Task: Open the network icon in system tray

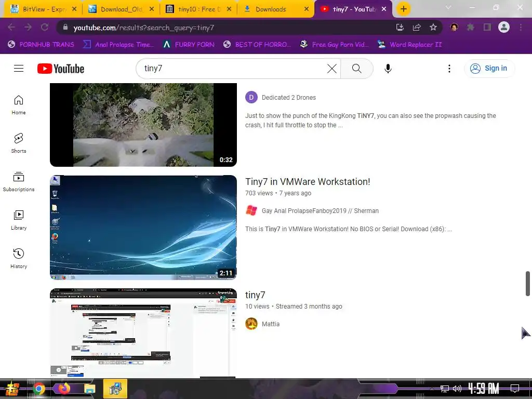Action: click(x=445, y=389)
